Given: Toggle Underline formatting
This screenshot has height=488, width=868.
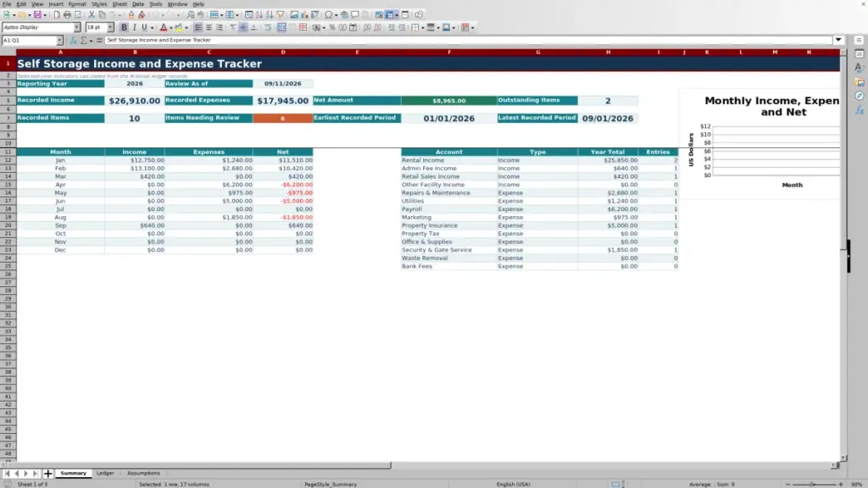Looking at the screenshot, I should point(144,27).
